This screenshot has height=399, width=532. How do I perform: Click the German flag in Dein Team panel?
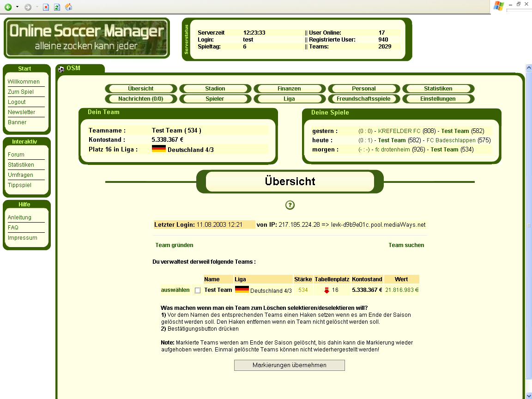(158, 149)
